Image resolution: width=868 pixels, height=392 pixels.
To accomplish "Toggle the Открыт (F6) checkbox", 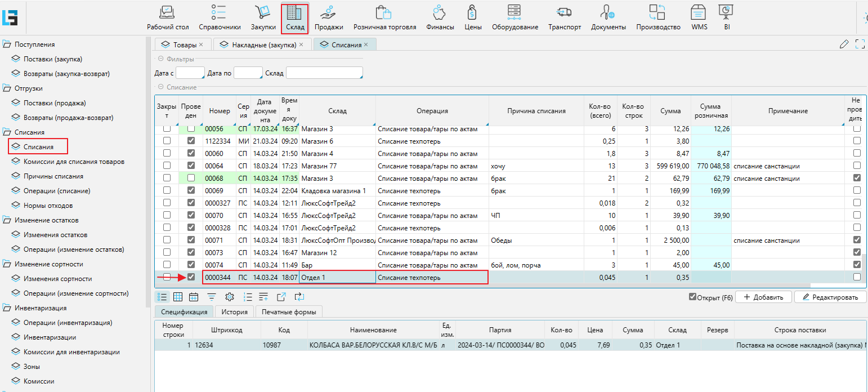I will pyautogui.click(x=693, y=297).
